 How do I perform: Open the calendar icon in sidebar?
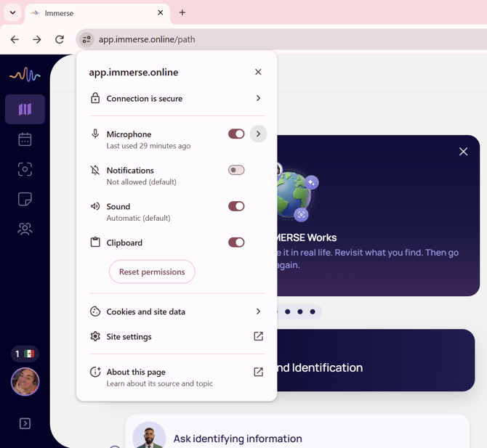click(x=25, y=139)
